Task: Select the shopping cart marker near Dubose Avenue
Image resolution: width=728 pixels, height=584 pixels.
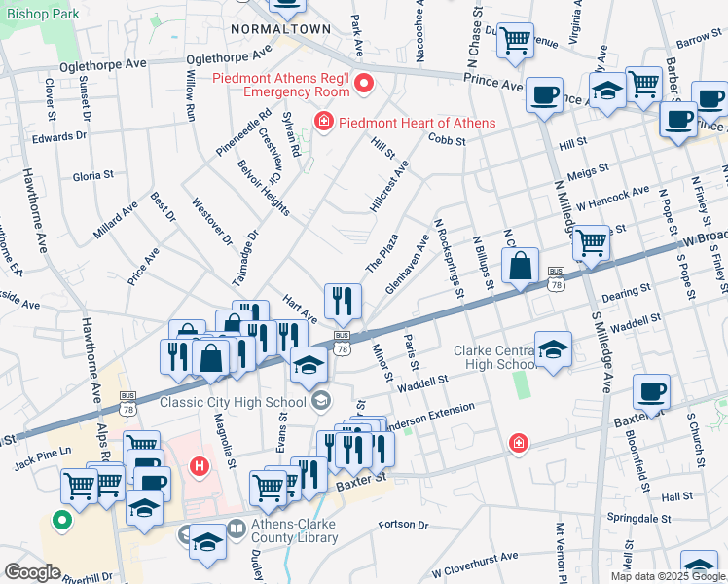Action: [x=515, y=43]
